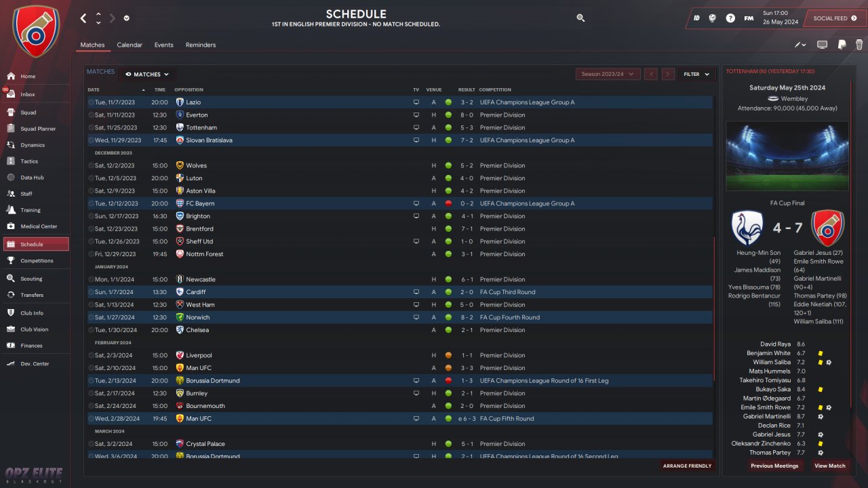Screen dimensions: 868x488
Task: Toggle the selection circle for Wolves match
Action: click(91, 165)
